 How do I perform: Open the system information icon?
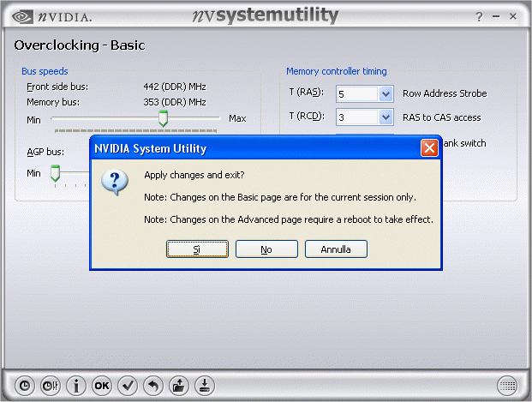click(76, 386)
